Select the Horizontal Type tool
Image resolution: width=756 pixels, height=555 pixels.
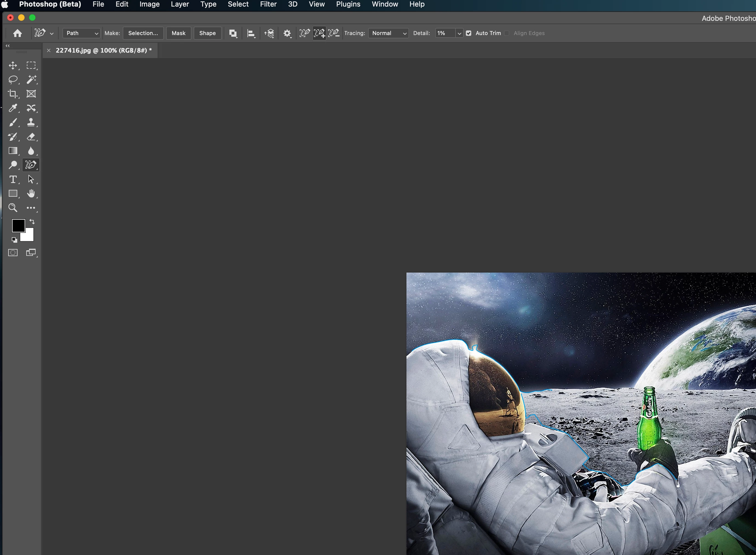[x=13, y=179]
